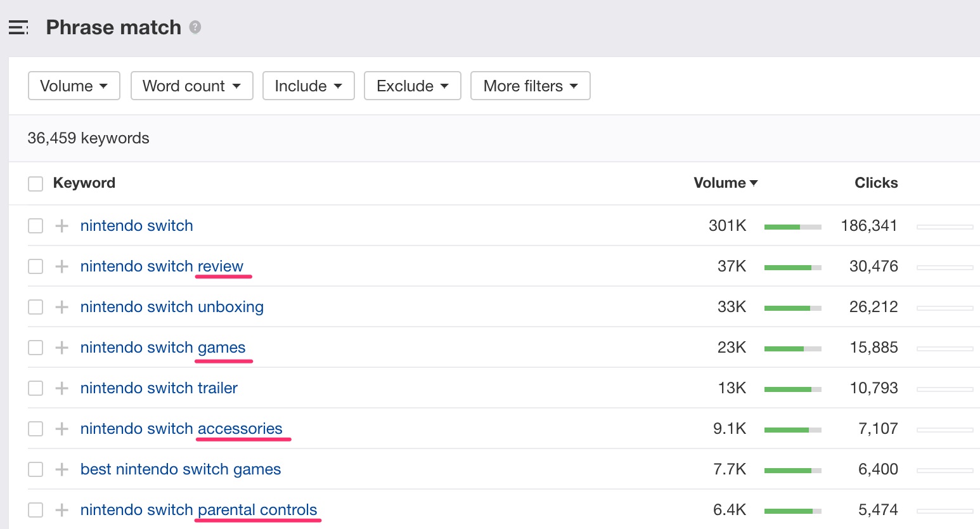980x529 pixels.
Task: Open the sidebar menu icon
Action: point(18,27)
